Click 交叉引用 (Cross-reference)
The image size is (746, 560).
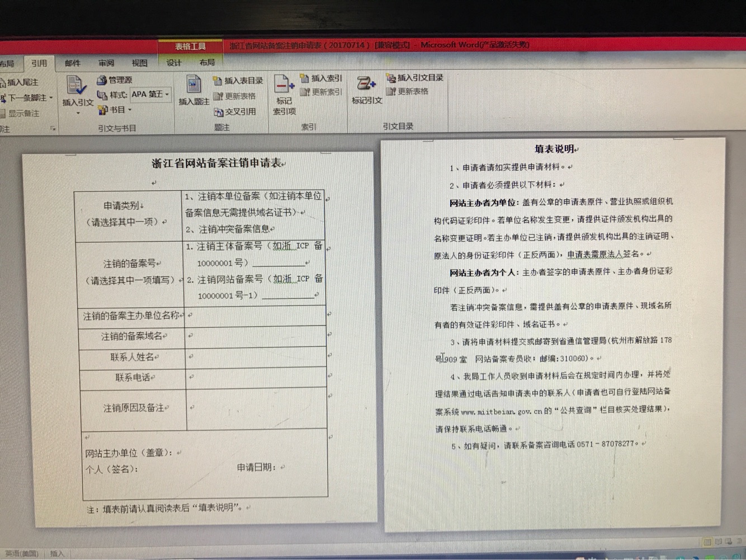pyautogui.click(x=235, y=112)
